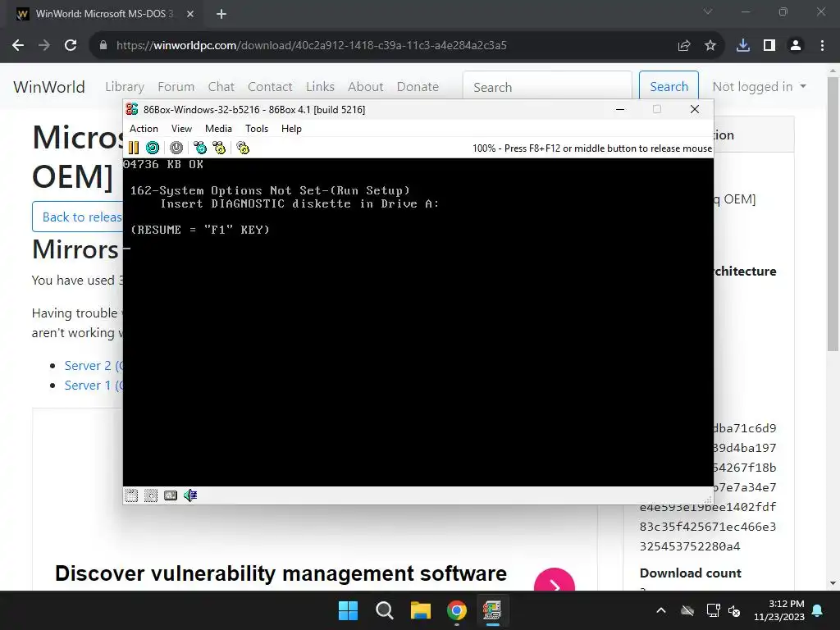This screenshot has width=840, height=630.
Task: Reload the WinWorld page
Action: [x=71, y=46]
